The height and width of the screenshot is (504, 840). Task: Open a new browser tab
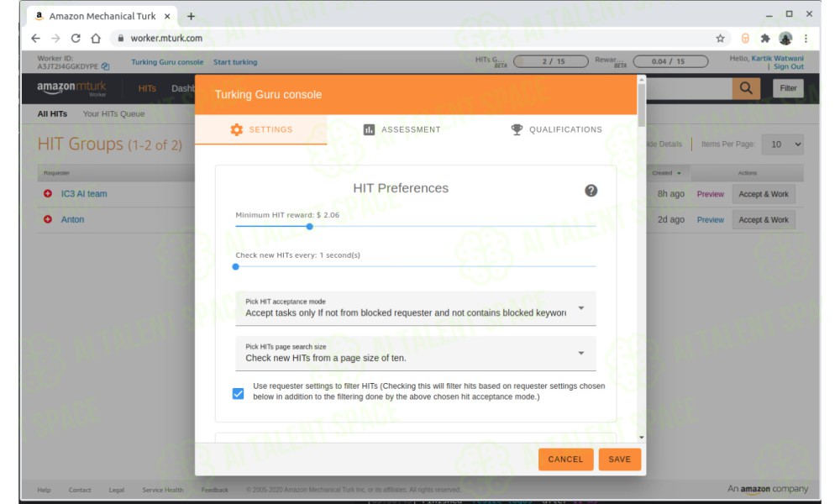point(191,16)
